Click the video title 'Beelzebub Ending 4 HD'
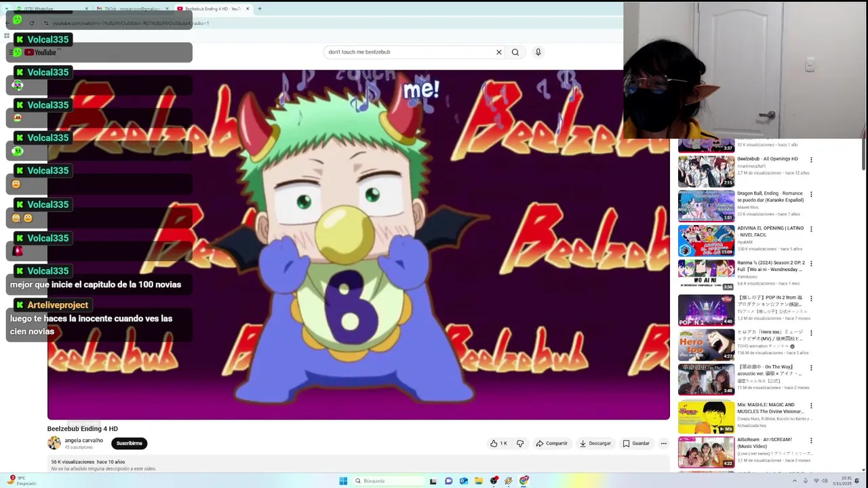868x488 pixels. [83, 428]
